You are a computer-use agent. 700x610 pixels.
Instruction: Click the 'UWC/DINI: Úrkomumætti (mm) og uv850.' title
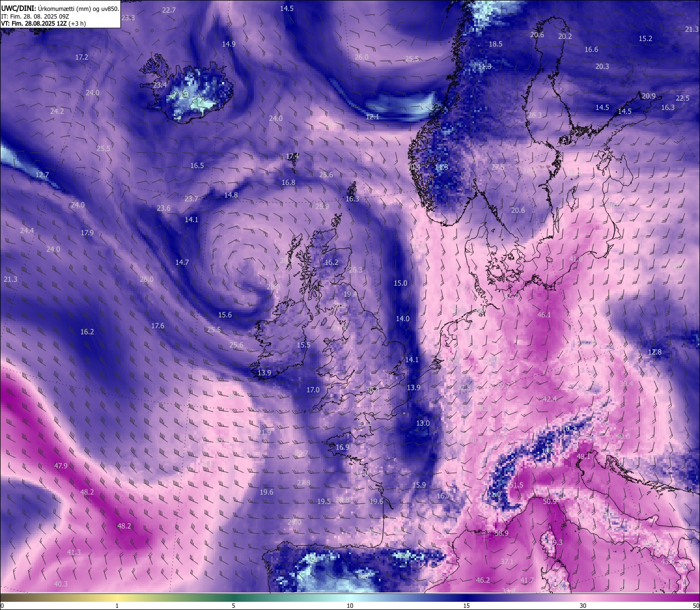tap(60, 8)
